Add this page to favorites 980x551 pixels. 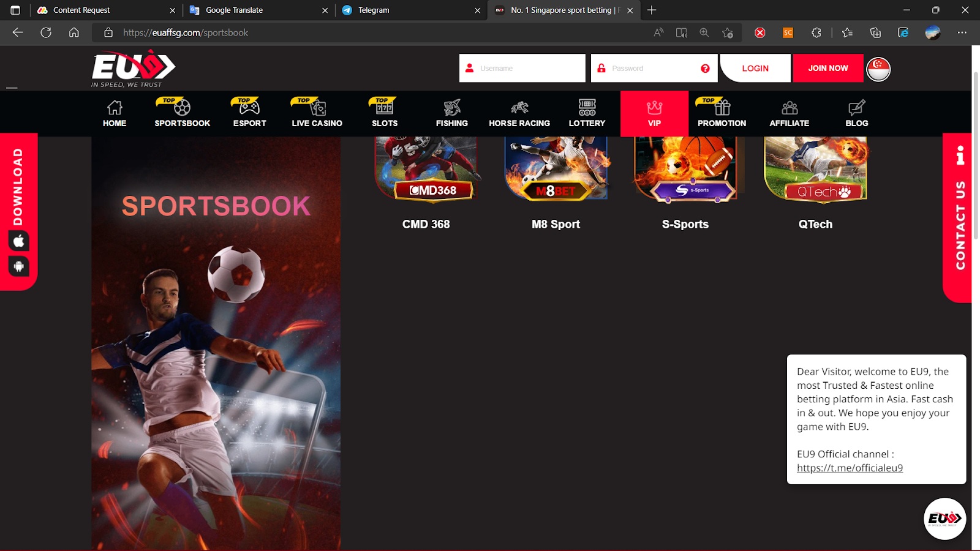[x=728, y=32]
